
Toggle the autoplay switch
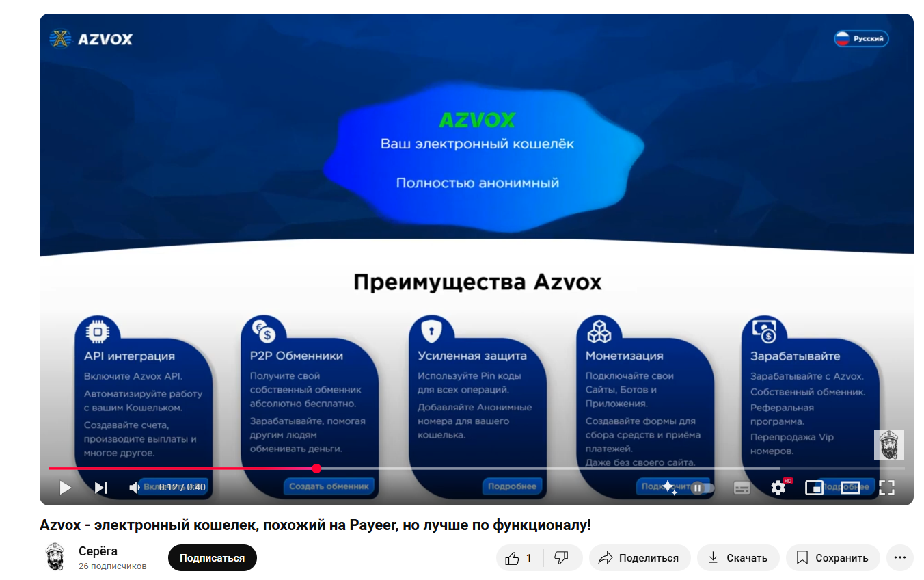[703, 488]
